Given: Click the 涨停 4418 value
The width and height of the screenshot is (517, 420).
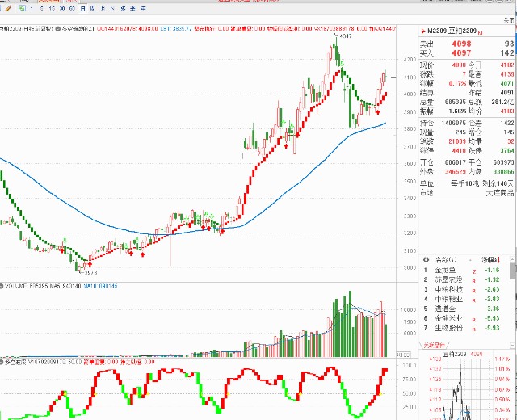Looking at the screenshot, I should (x=457, y=151).
